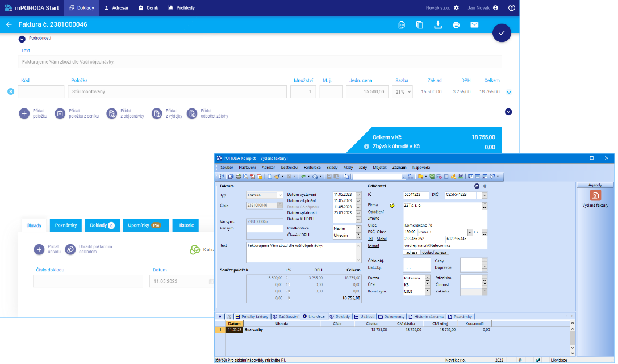
Task: Switch to Položky faktury tab in POHODA
Action: tap(252, 317)
